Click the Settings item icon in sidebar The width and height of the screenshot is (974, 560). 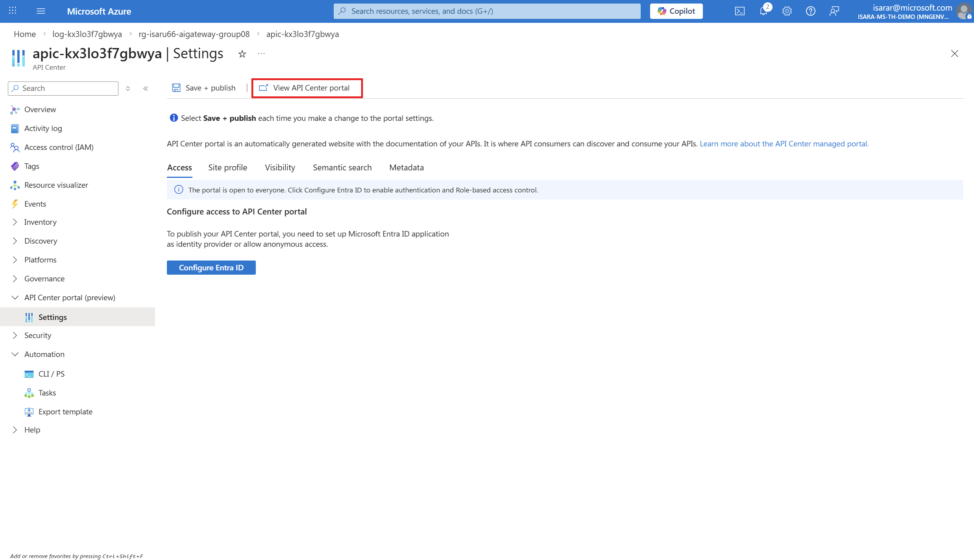point(29,318)
